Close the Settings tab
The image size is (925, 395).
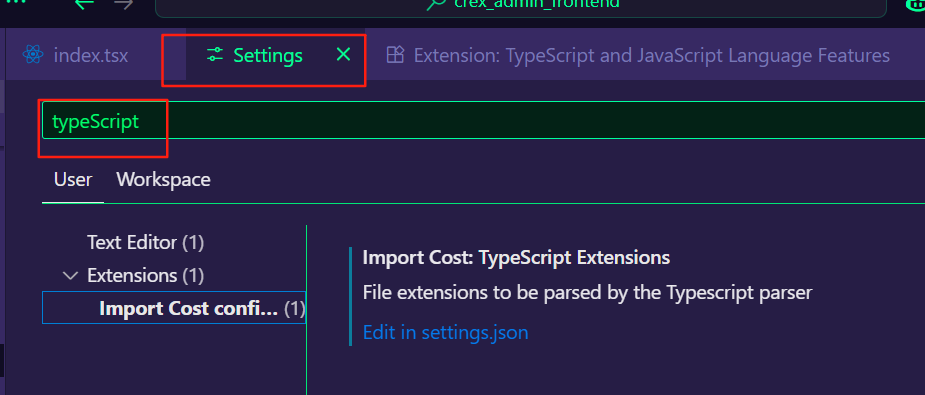tap(343, 55)
